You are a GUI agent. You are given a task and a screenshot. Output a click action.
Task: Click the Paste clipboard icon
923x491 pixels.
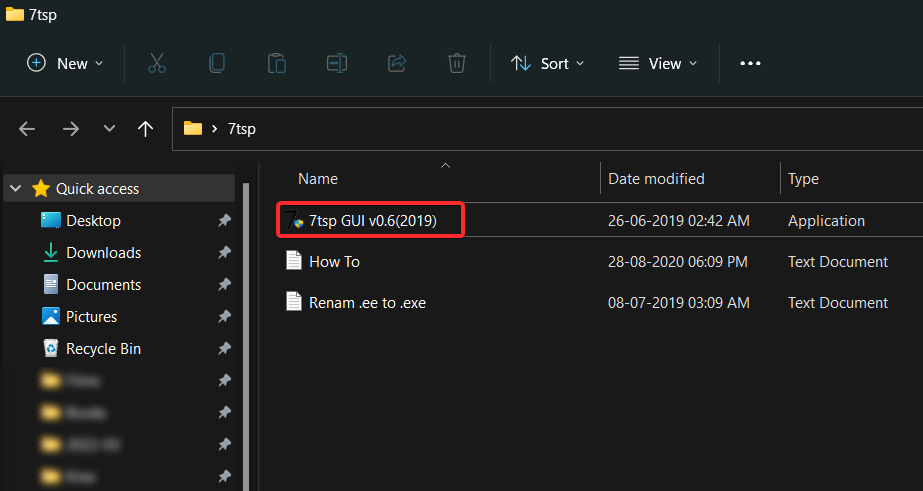[277, 63]
